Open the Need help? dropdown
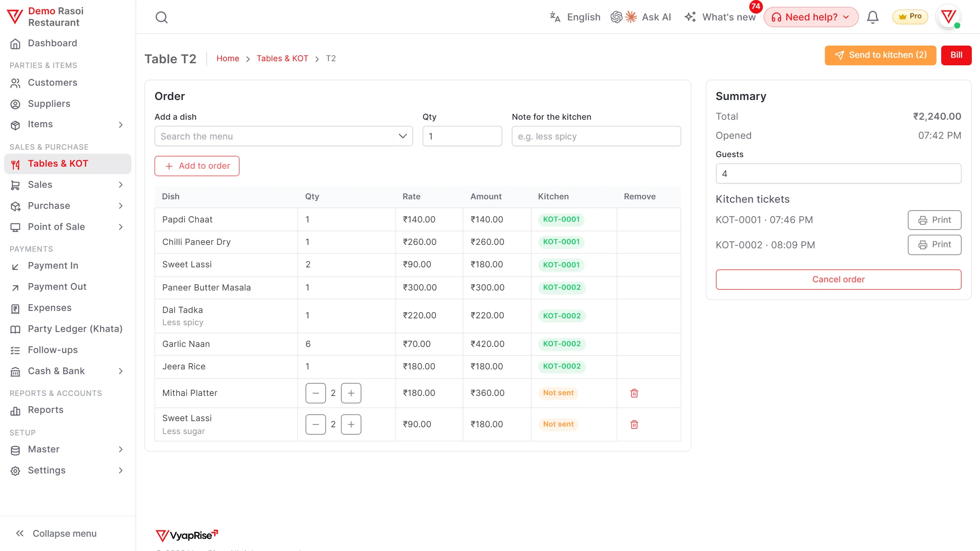 (x=811, y=17)
